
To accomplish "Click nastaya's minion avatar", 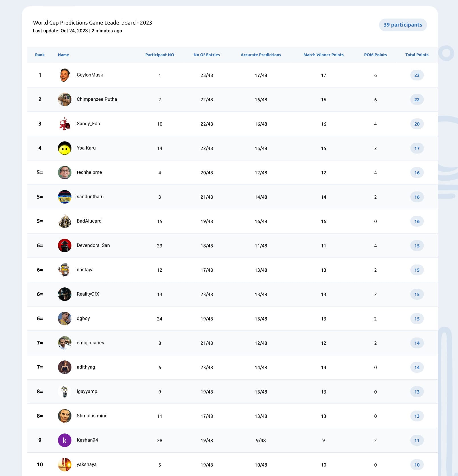I will tap(65, 270).
